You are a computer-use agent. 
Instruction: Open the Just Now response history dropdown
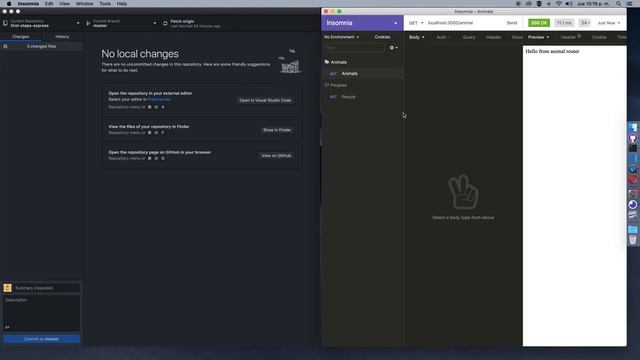click(x=609, y=23)
